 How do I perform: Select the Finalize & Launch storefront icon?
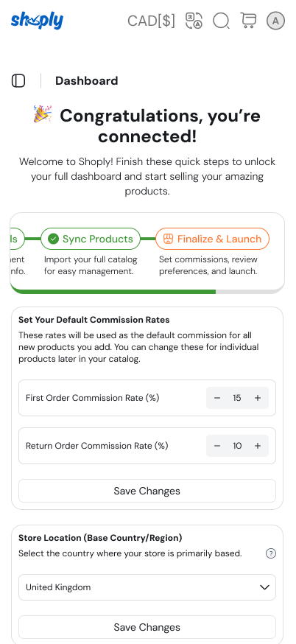pyautogui.click(x=168, y=239)
